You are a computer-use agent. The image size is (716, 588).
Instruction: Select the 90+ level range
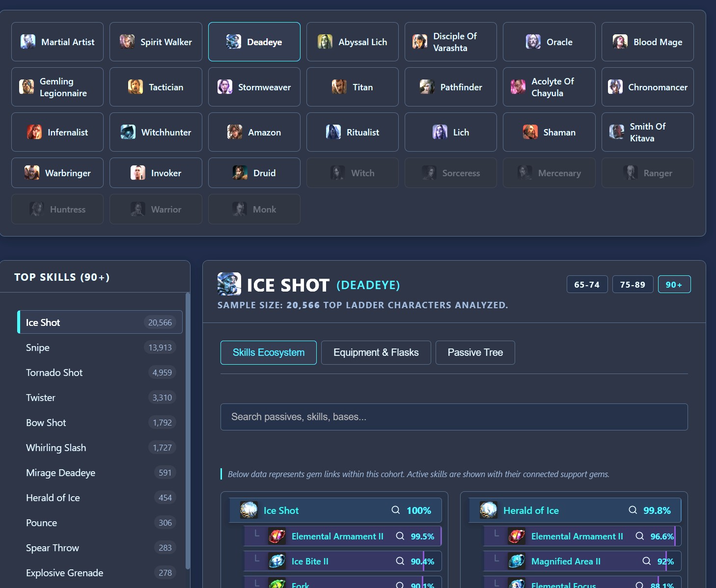point(674,284)
